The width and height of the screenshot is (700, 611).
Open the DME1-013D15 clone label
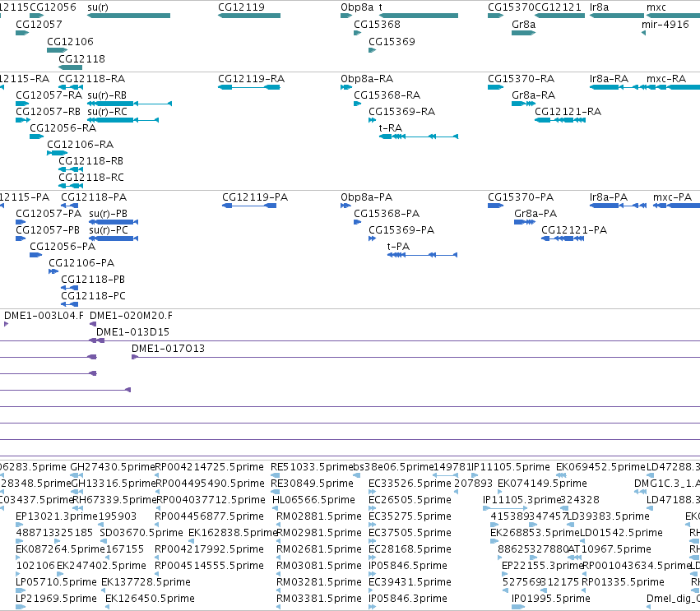click(x=132, y=332)
